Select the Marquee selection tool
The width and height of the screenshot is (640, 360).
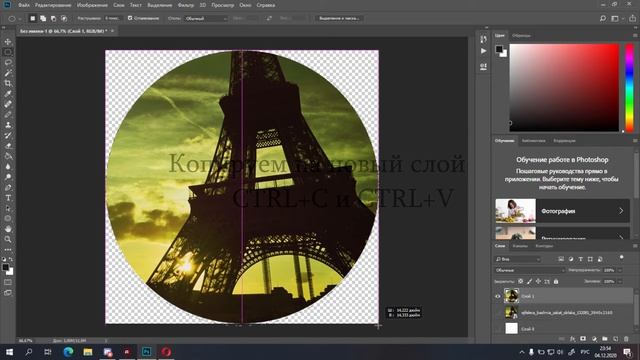click(x=8, y=52)
